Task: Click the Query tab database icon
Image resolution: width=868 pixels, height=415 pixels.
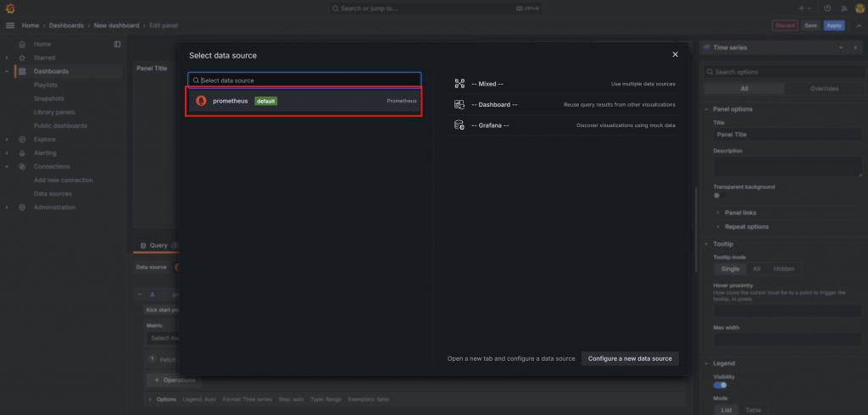Action: point(142,245)
